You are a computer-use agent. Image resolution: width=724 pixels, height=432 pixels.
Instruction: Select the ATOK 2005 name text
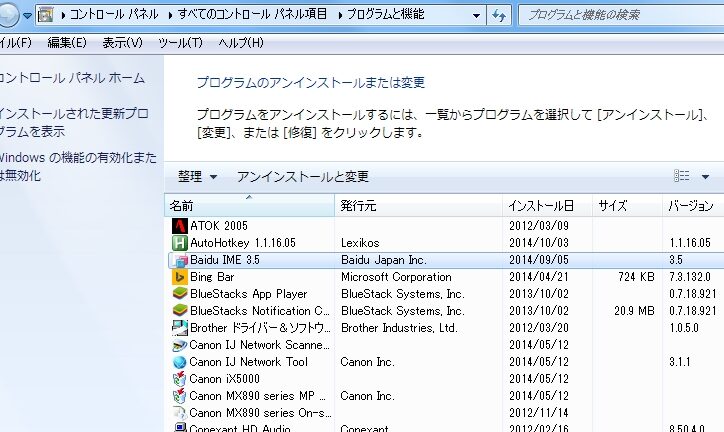pos(219,226)
